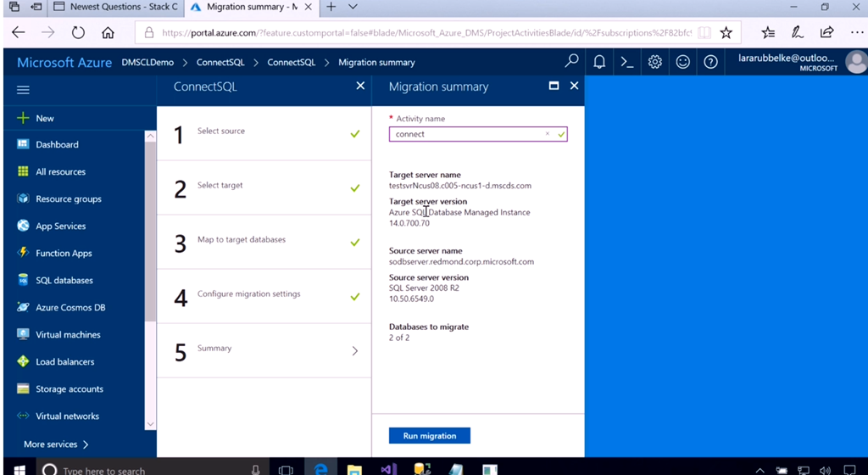Click the ConnectSQL breadcrumb after DMSCLDemo
868x475 pixels.
[x=220, y=62]
